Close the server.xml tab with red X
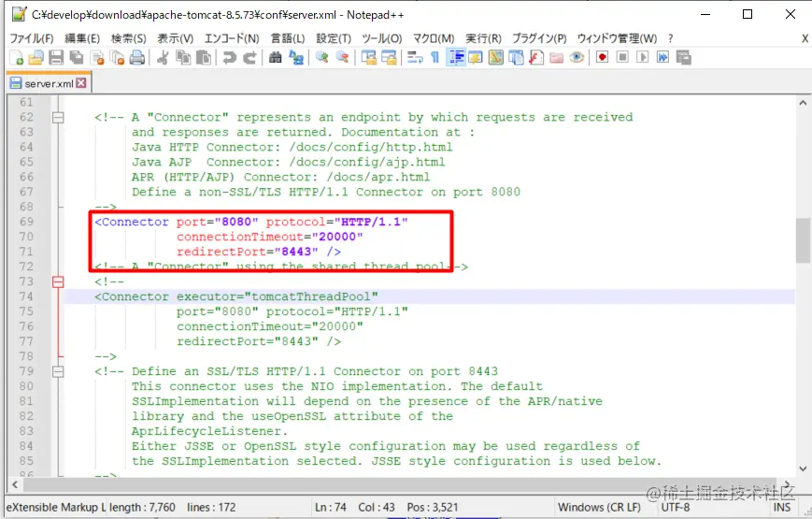Image resolution: width=812 pixels, height=519 pixels. (81, 83)
